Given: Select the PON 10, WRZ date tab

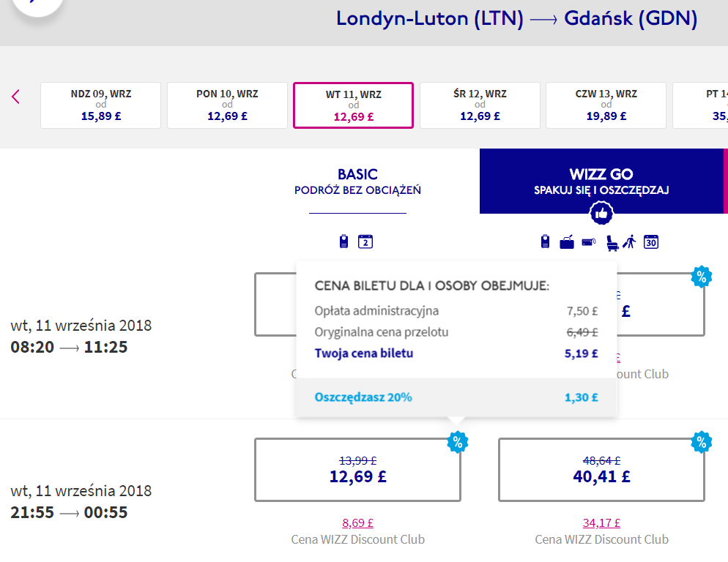Looking at the screenshot, I should (x=227, y=105).
